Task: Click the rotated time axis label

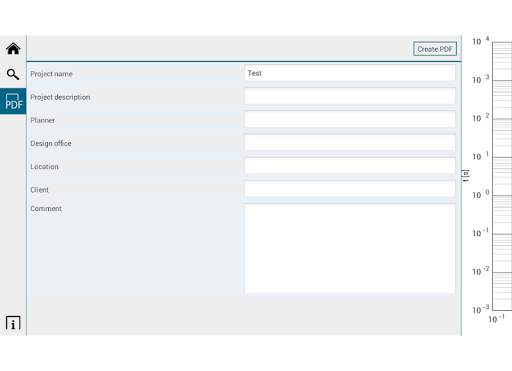Action: 465,176
